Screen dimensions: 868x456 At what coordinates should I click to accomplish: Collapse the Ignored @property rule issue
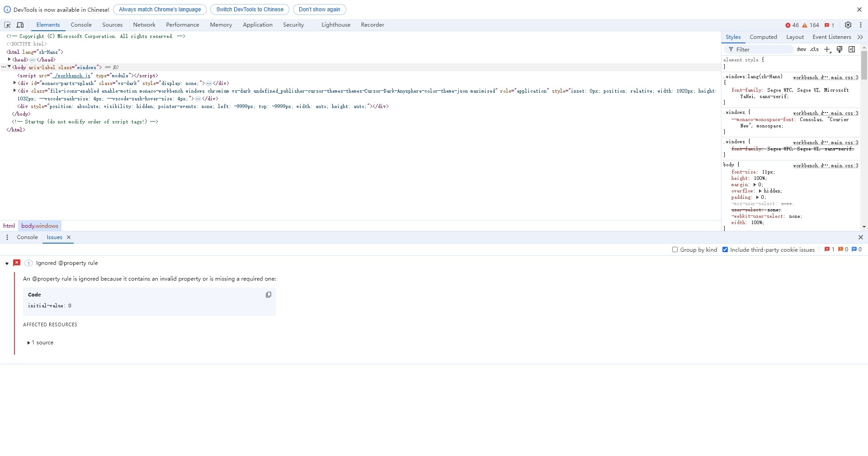tap(7, 263)
